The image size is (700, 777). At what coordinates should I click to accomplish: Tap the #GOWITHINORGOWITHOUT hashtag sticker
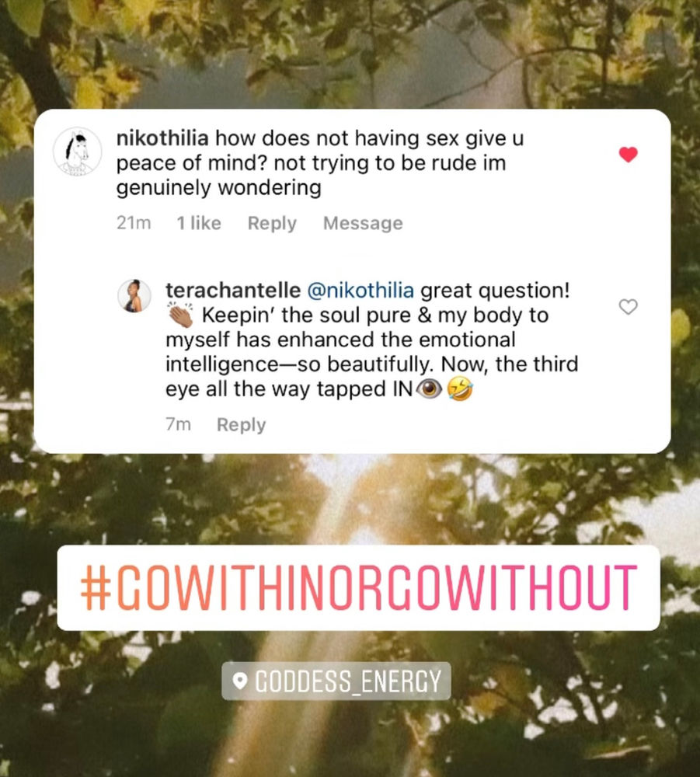358,587
